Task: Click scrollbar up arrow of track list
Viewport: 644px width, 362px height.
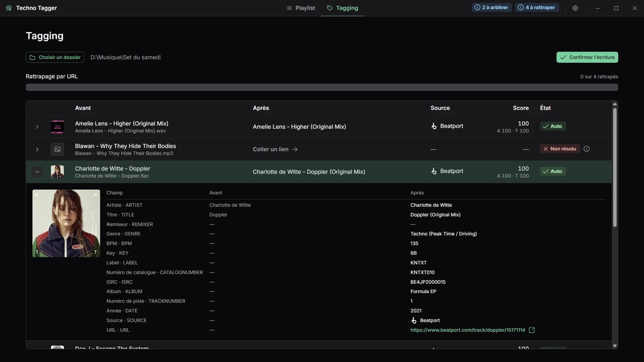Action: tap(615, 104)
